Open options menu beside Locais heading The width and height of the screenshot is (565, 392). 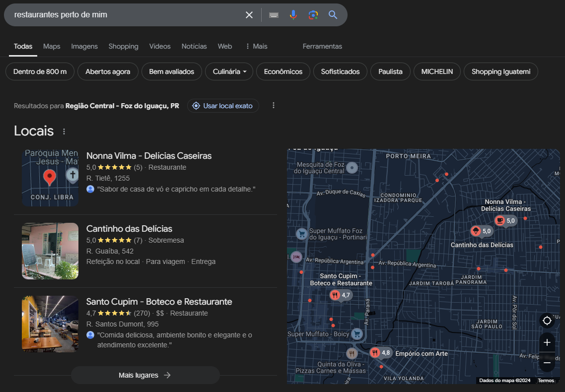click(x=64, y=131)
